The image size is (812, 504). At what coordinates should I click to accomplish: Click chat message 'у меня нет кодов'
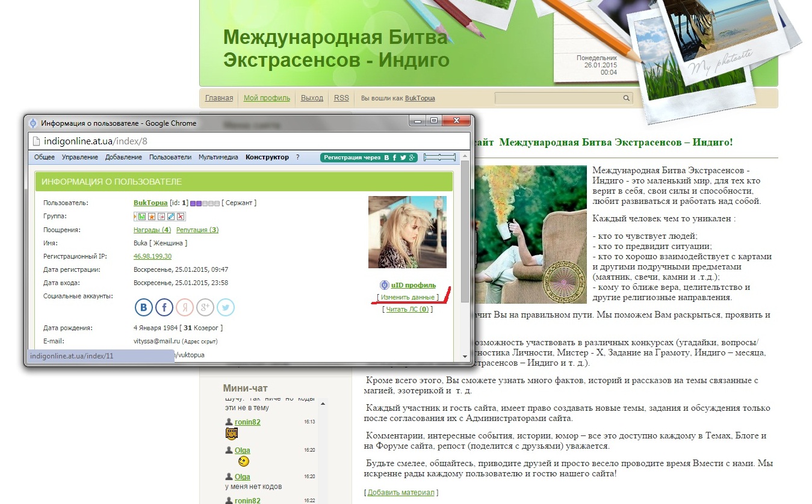(x=253, y=487)
